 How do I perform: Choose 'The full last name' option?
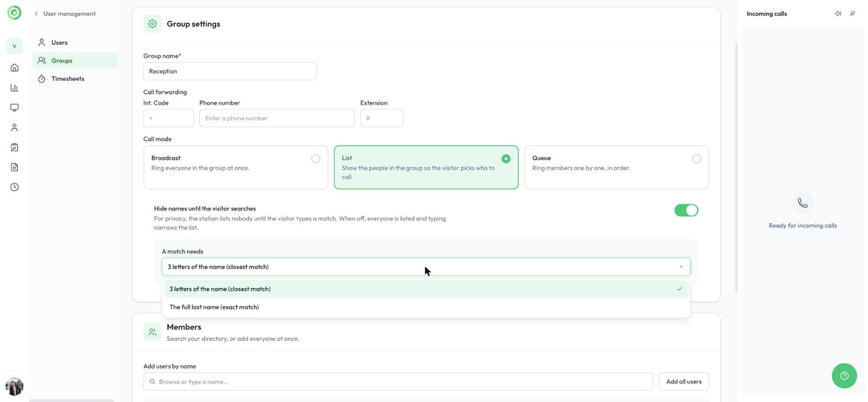tap(426, 307)
